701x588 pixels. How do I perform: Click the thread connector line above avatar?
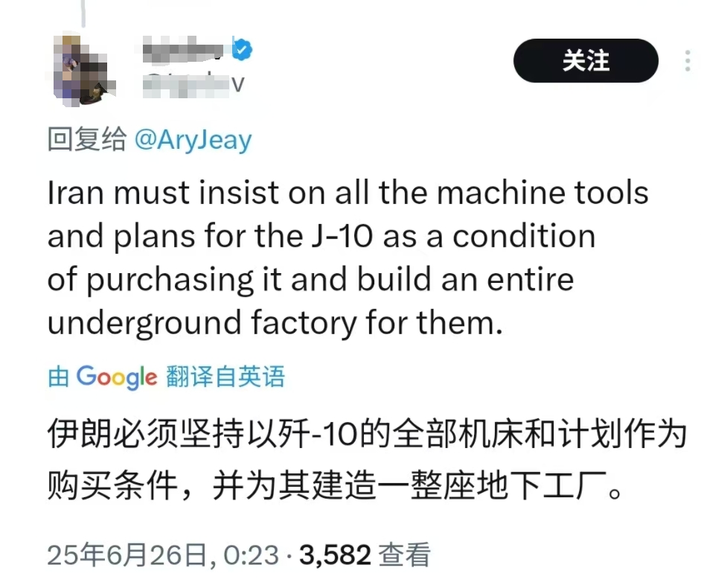click(83, 13)
